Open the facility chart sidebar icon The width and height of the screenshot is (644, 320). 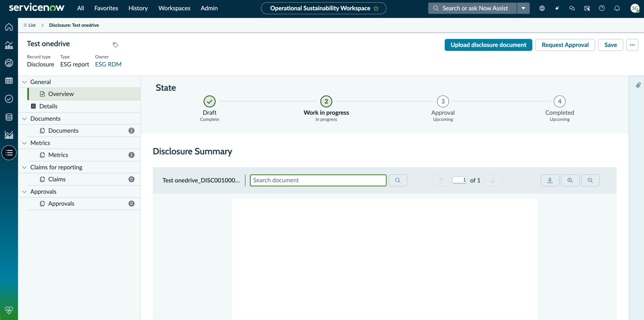click(x=9, y=45)
